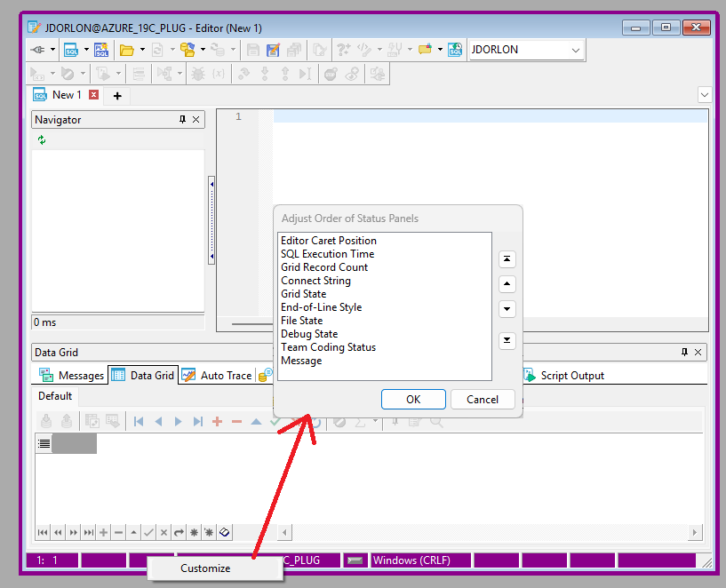Click the red plus insert record icon

tap(217, 421)
